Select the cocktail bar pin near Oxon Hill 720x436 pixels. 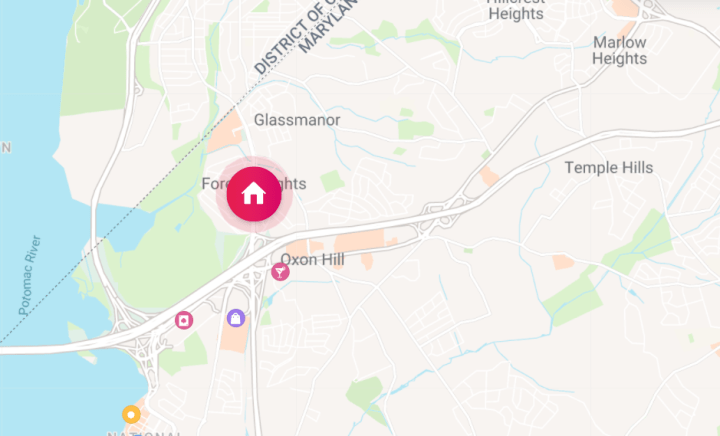280,272
